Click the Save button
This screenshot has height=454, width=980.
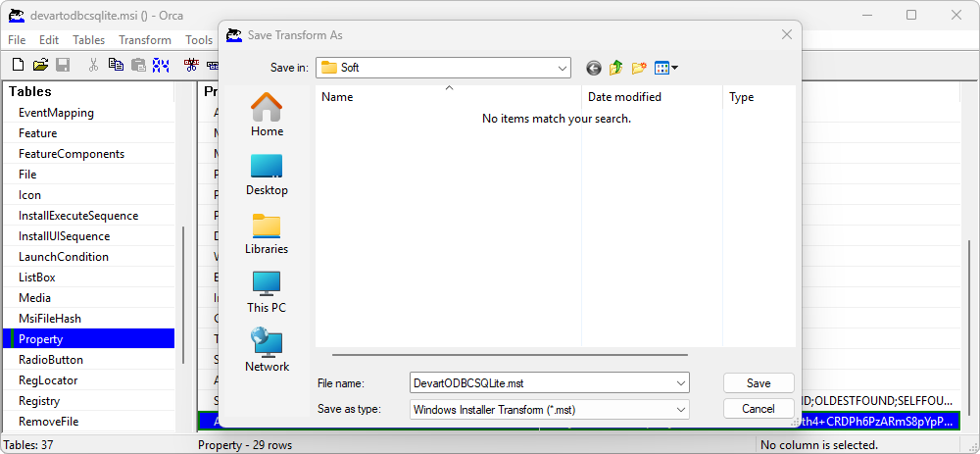pyautogui.click(x=759, y=383)
